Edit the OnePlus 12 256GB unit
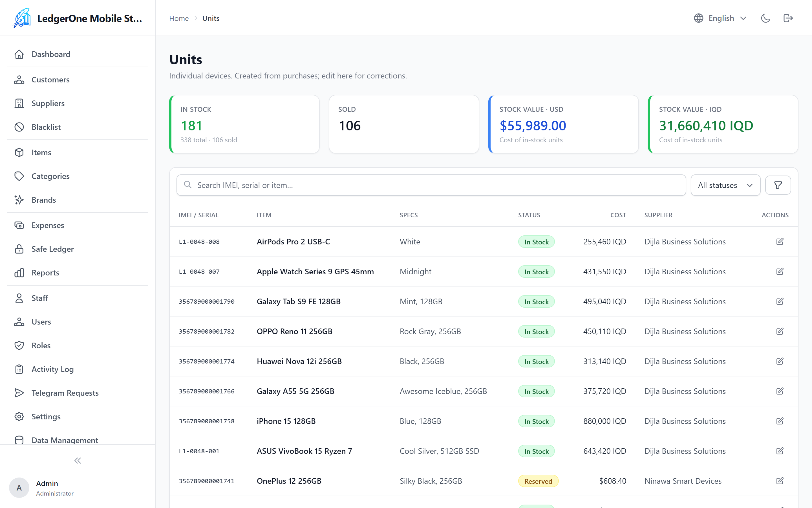 click(x=780, y=481)
